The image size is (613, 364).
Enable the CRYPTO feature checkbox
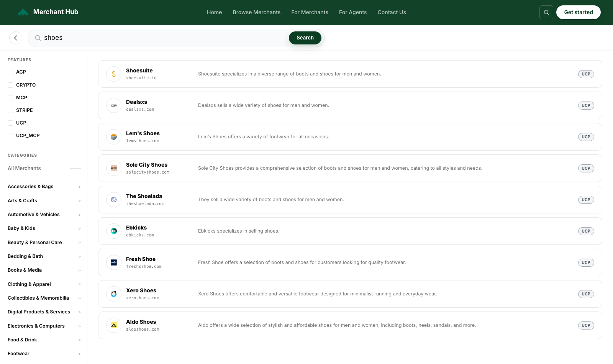(x=10, y=85)
